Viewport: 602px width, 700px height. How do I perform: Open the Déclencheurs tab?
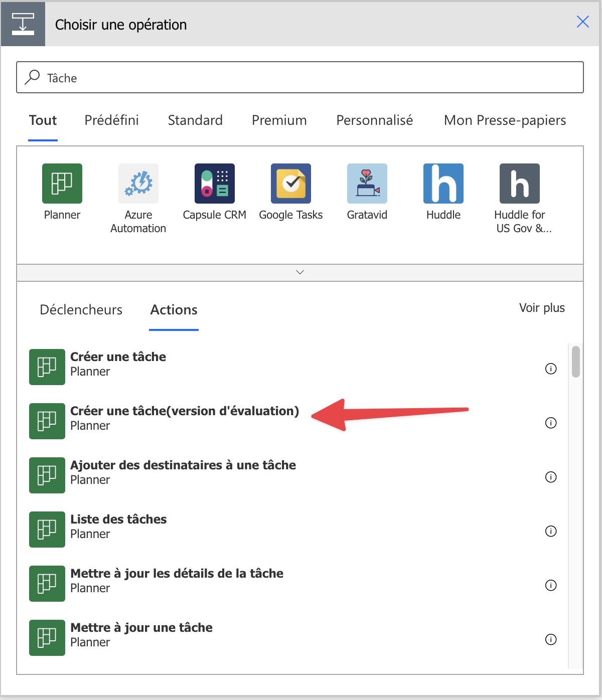point(81,310)
